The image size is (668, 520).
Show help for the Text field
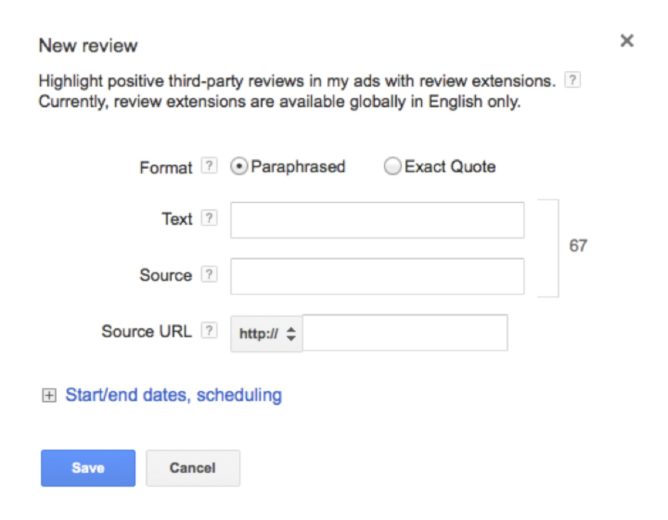pyautogui.click(x=209, y=218)
